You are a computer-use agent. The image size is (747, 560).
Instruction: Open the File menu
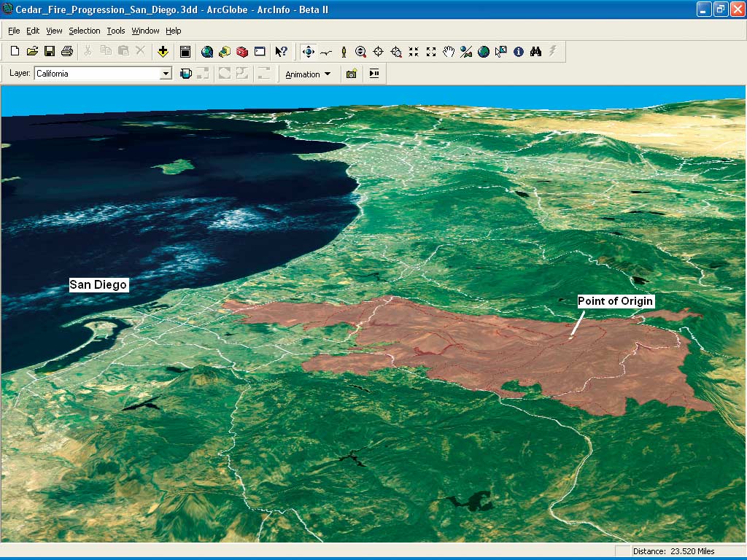click(x=14, y=31)
